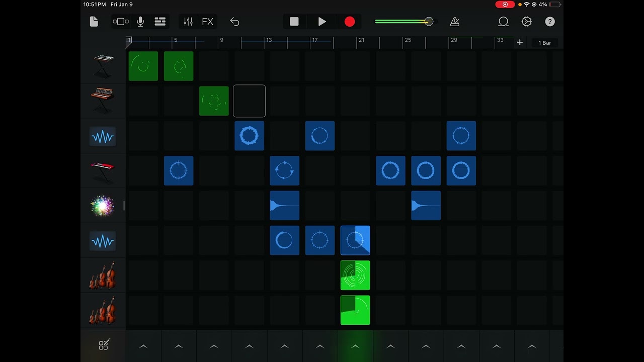Open the My Songs document browser

click(94, 22)
